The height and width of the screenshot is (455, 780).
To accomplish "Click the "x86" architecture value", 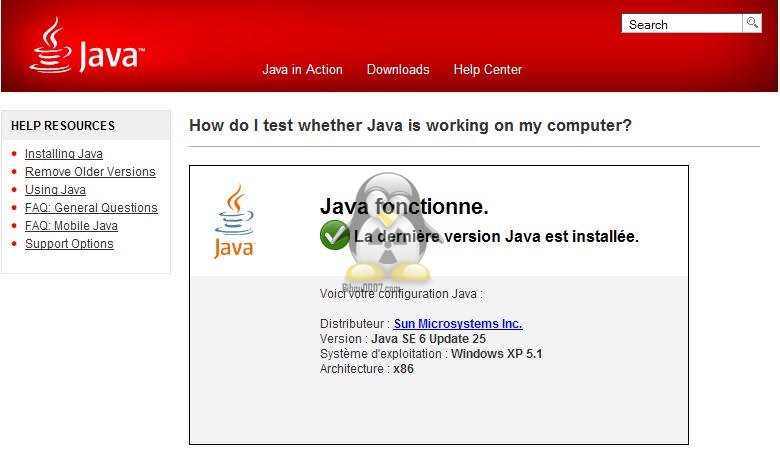I will [x=403, y=368].
